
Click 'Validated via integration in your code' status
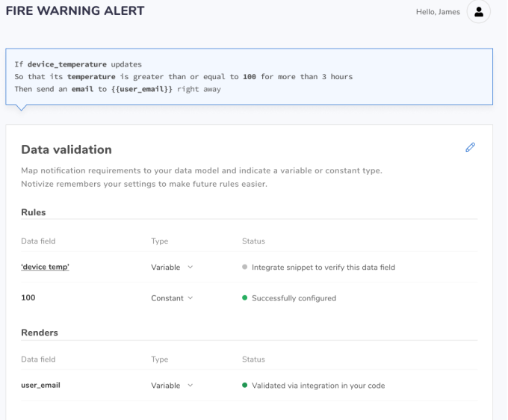[x=318, y=386]
